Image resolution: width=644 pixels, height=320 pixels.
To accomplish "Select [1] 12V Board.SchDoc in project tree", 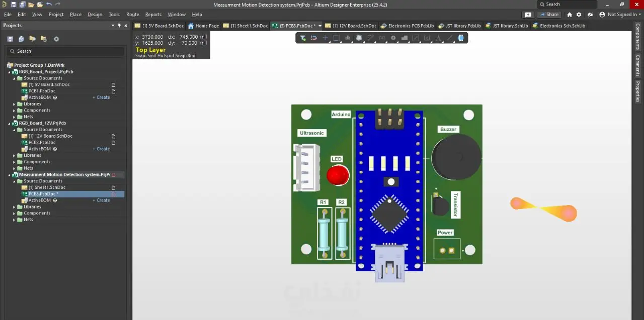I will click(50, 136).
